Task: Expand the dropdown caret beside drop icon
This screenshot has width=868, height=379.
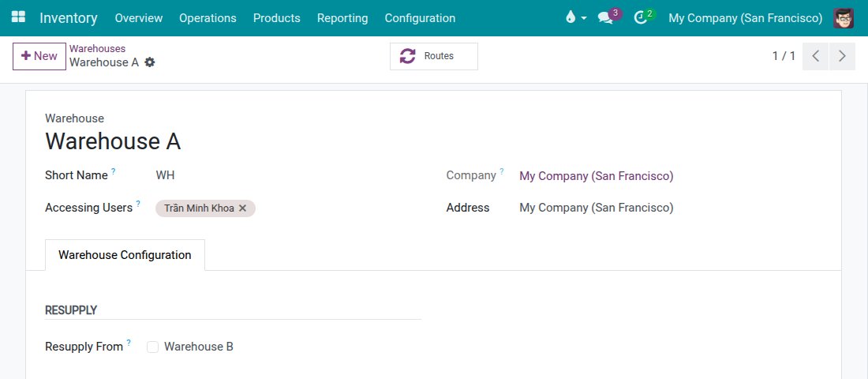Action: (583, 18)
